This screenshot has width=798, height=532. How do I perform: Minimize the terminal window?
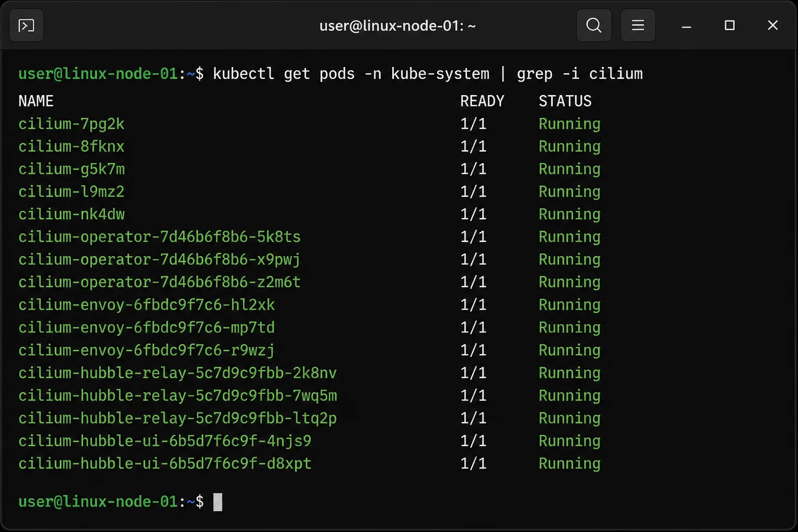click(x=686, y=25)
